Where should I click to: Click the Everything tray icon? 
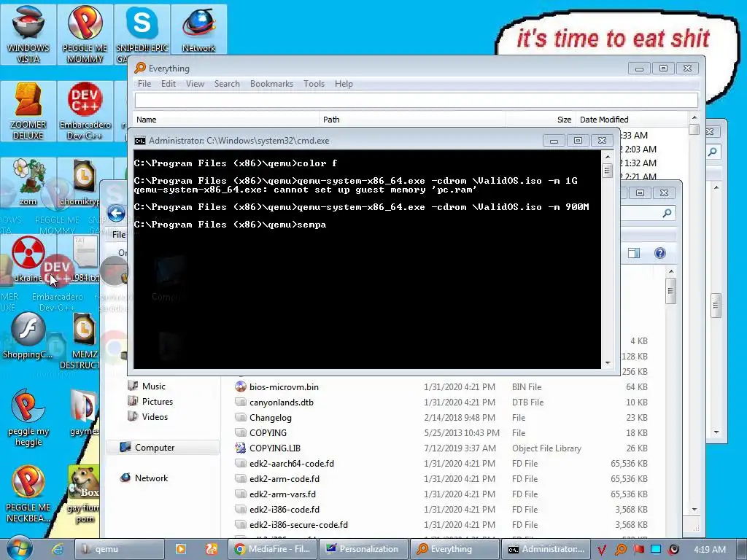pyautogui.click(x=620, y=550)
